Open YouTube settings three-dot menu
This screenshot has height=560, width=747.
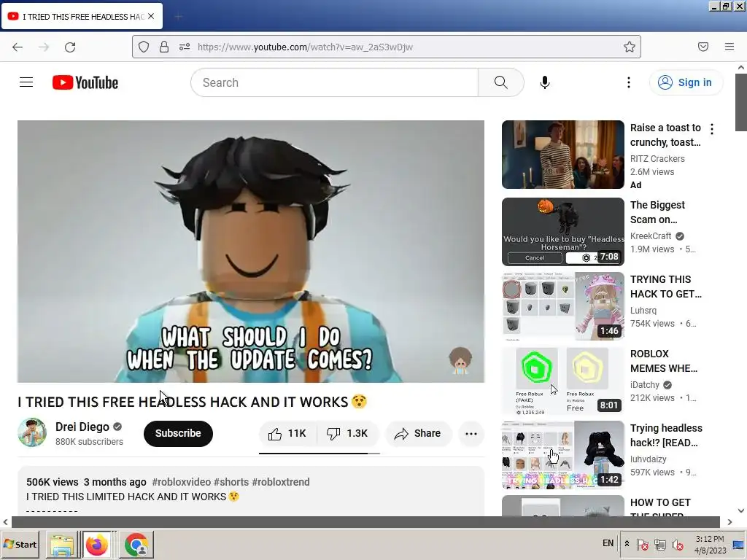628,82
